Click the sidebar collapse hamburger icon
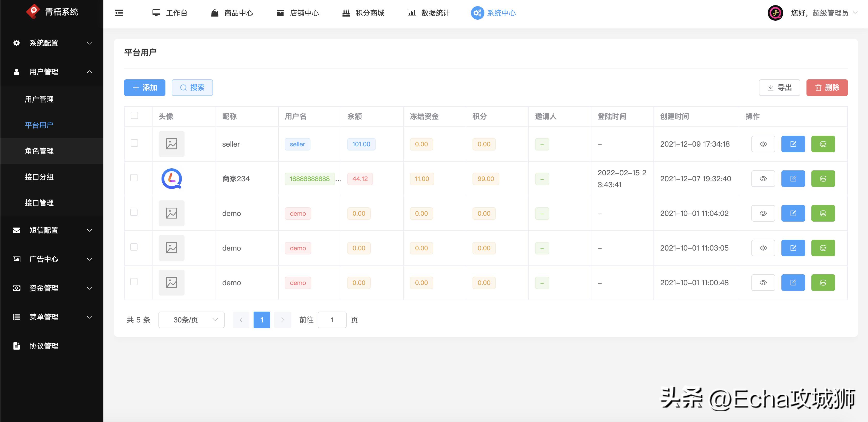 (118, 12)
